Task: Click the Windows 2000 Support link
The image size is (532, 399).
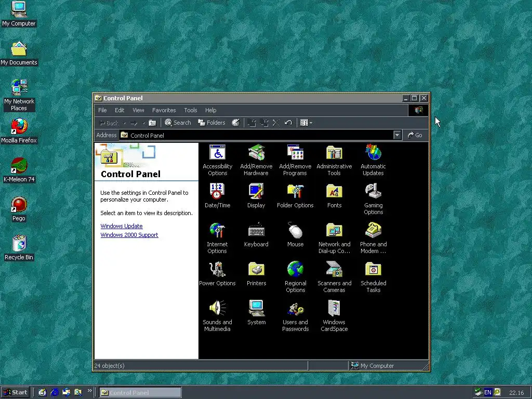Action: tap(129, 235)
